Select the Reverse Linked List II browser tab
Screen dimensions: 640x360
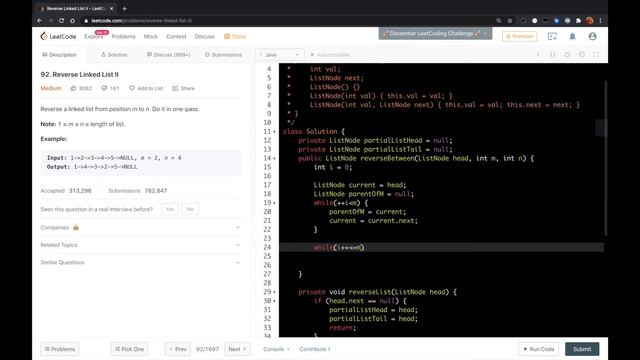point(76,8)
